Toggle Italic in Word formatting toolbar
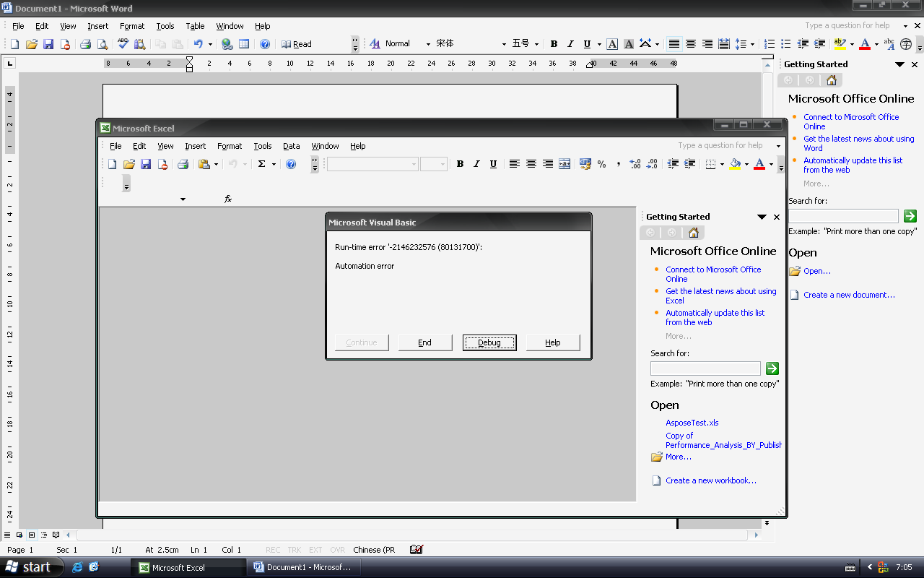The image size is (924, 578). (x=570, y=44)
